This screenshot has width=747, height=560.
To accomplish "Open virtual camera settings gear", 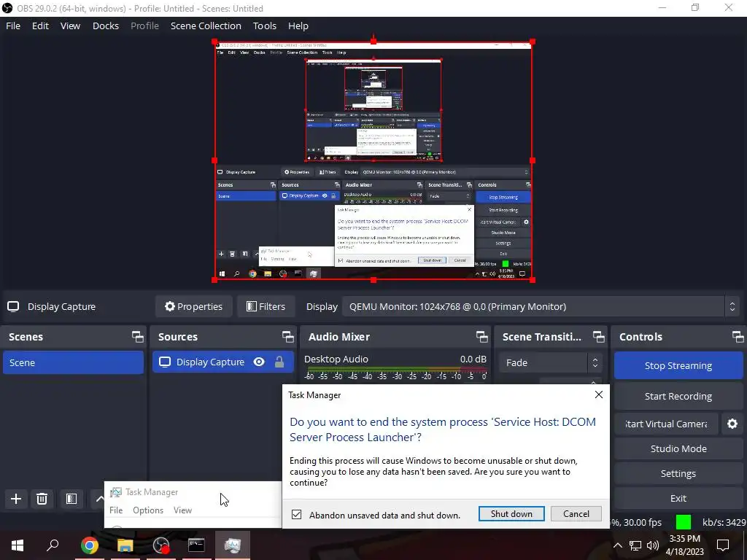I will (732, 424).
